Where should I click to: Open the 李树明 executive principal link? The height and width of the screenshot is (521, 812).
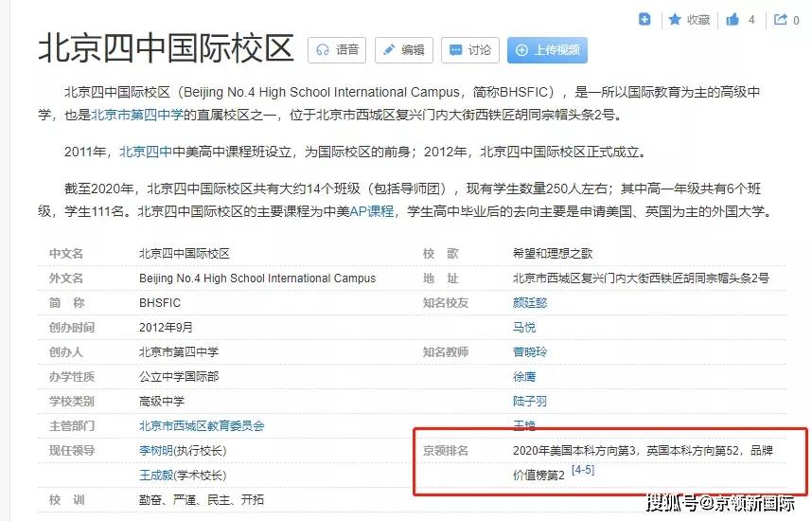click(156, 451)
